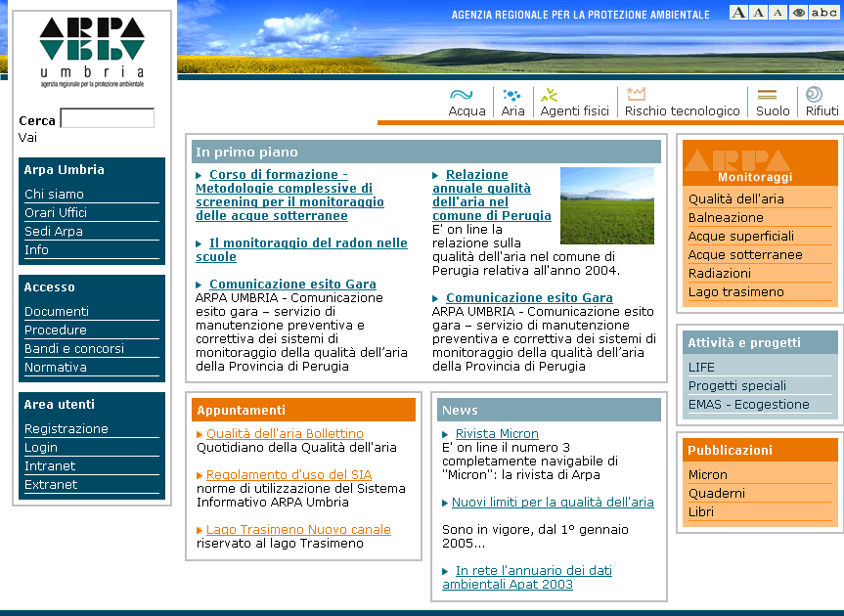Open Bandi e concorsi link

tap(74, 349)
